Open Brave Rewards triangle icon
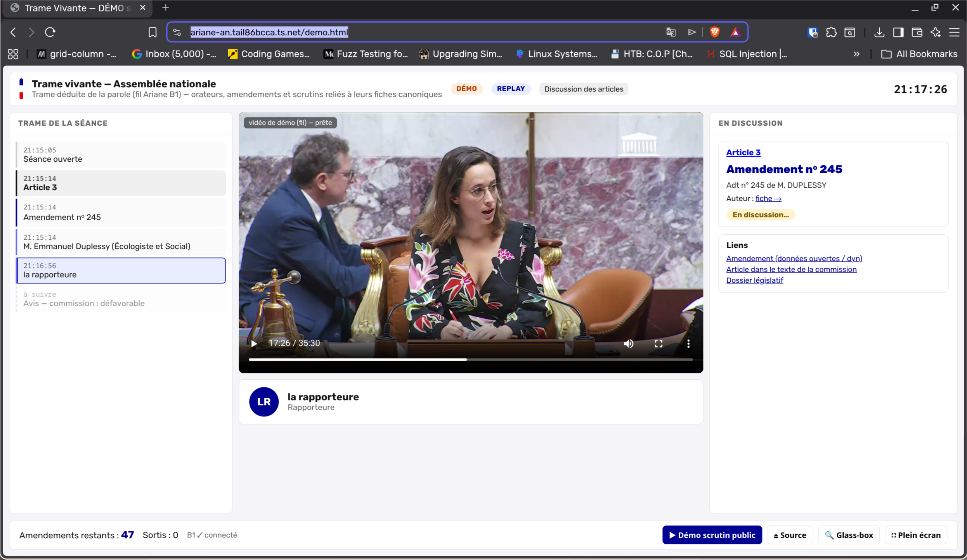Screen dimensions: 967x560 tap(735, 32)
